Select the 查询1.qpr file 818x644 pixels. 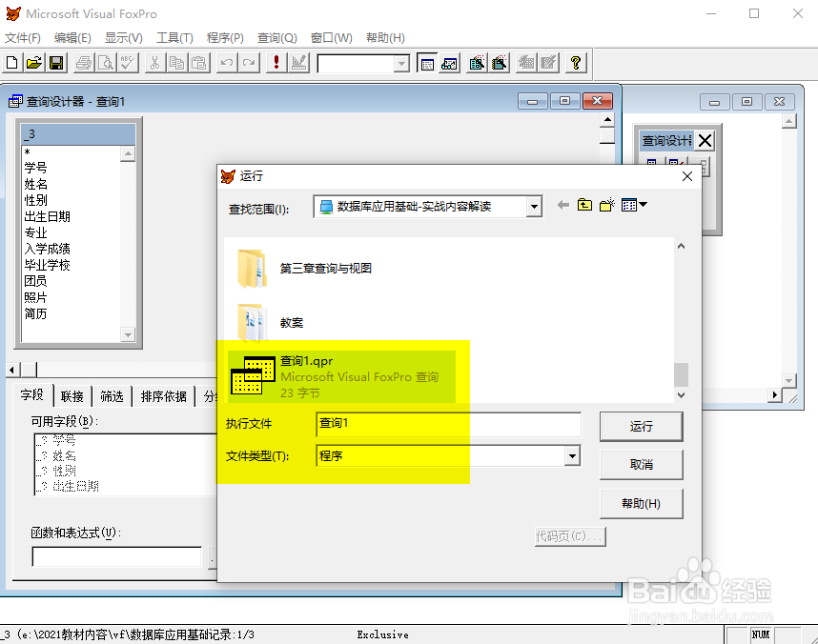[341, 376]
